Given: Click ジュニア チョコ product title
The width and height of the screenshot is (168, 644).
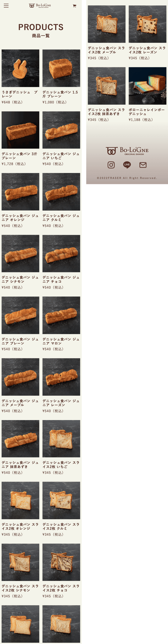Looking at the screenshot, I should point(61,279).
